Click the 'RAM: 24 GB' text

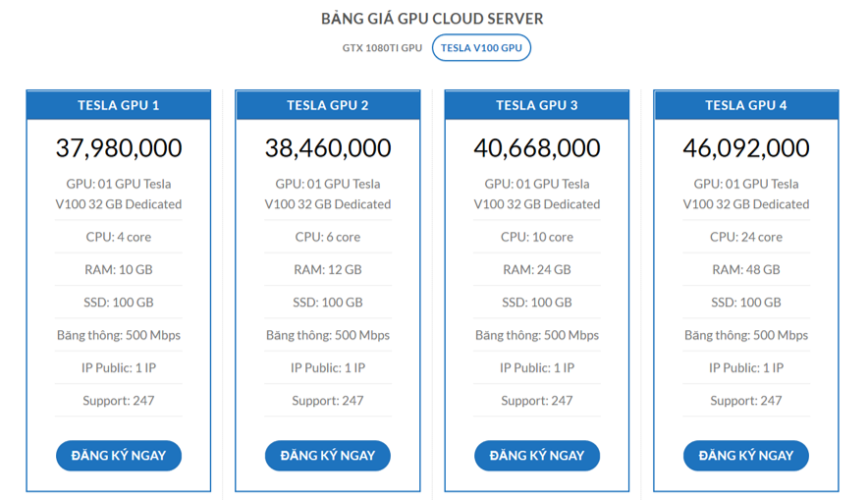coord(537,270)
